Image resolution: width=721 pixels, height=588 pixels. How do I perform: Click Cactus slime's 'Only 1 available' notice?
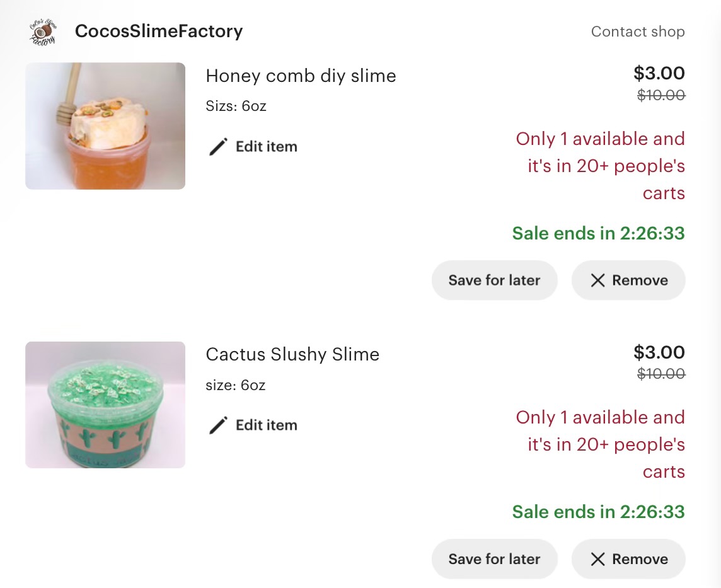pos(600,444)
